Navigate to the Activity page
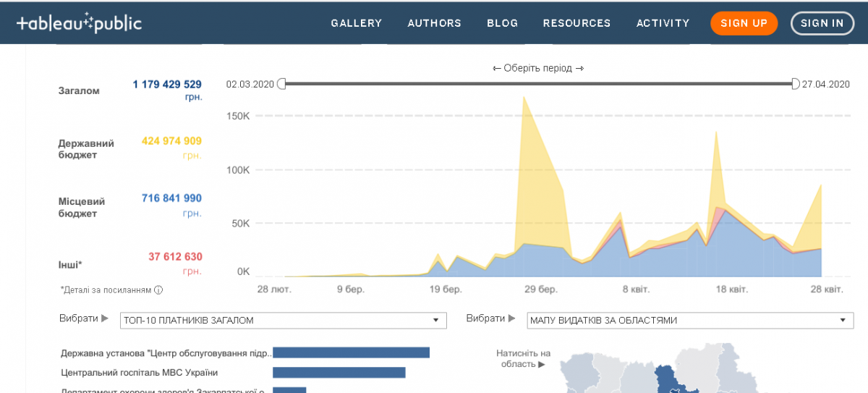868x393 pixels. pos(663,23)
